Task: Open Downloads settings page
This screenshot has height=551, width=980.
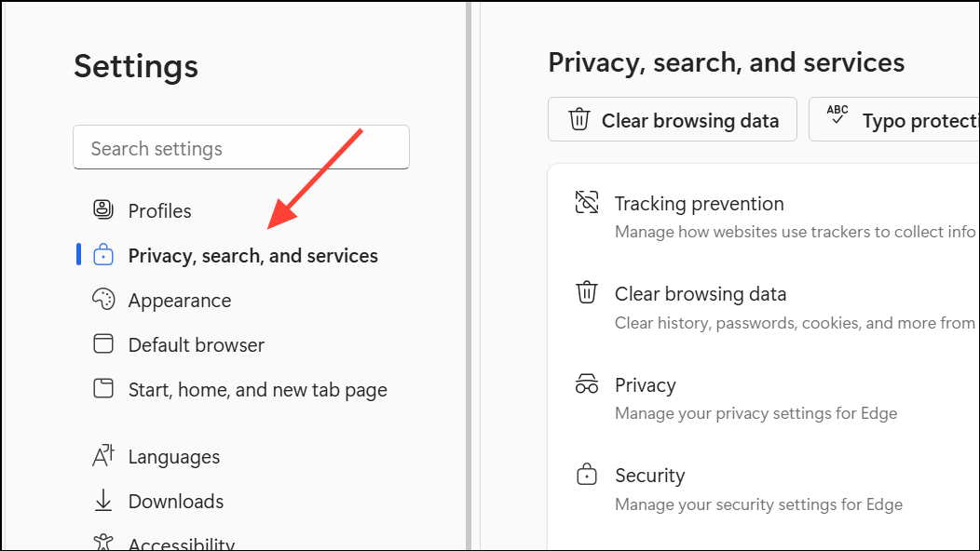Action: (176, 501)
